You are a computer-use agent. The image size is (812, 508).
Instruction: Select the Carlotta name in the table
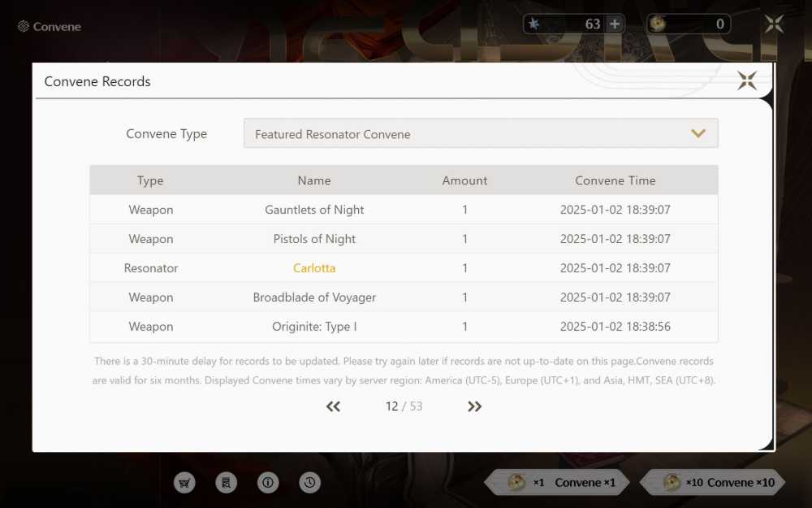[x=314, y=268]
